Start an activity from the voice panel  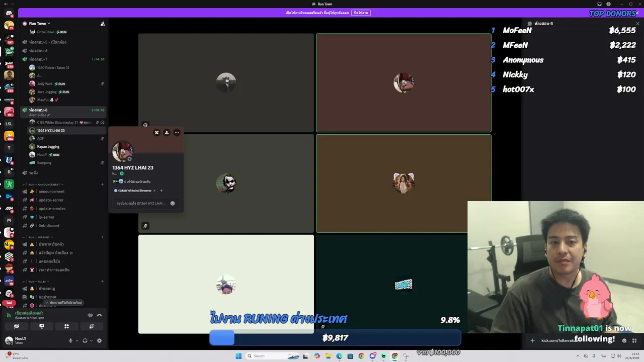(66, 326)
